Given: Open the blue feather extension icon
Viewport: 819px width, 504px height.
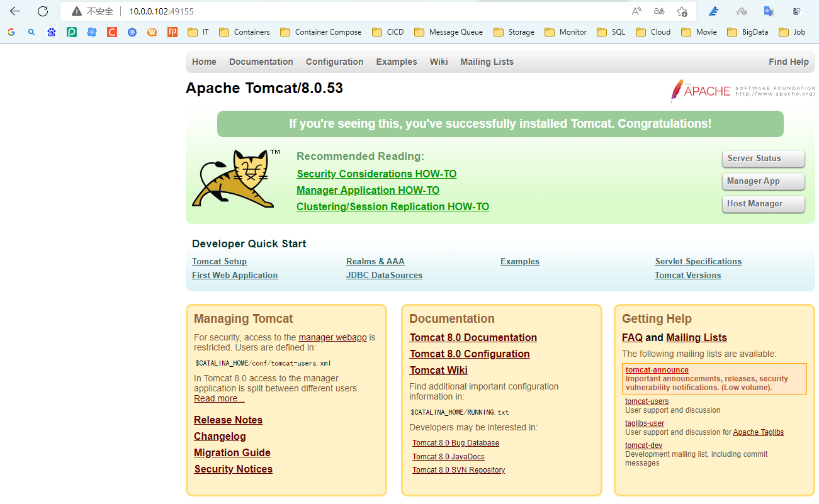Looking at the screenshot, I should pos(713,11).
